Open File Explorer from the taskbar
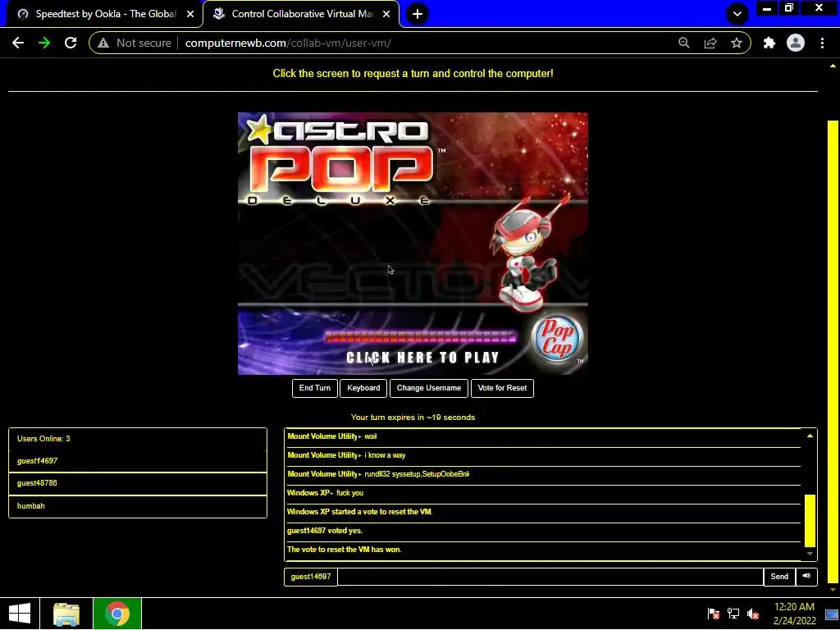Screen dimensions: 840x630 point(66,614)
